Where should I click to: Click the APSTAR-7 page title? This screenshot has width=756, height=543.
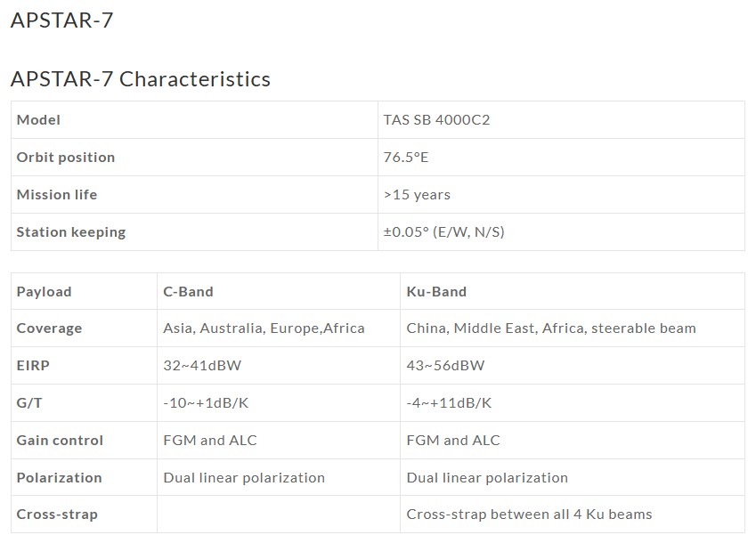tap(61, 20)
